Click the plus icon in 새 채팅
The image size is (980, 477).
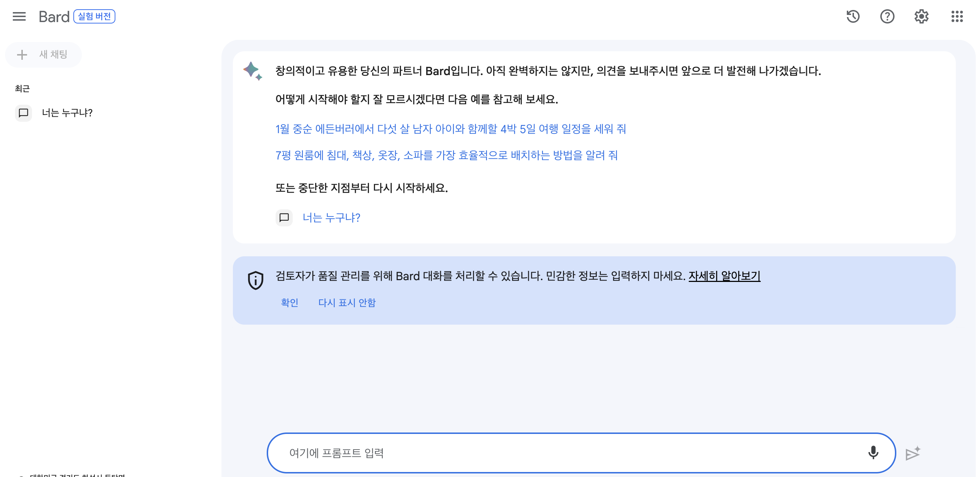pos(22,54)
